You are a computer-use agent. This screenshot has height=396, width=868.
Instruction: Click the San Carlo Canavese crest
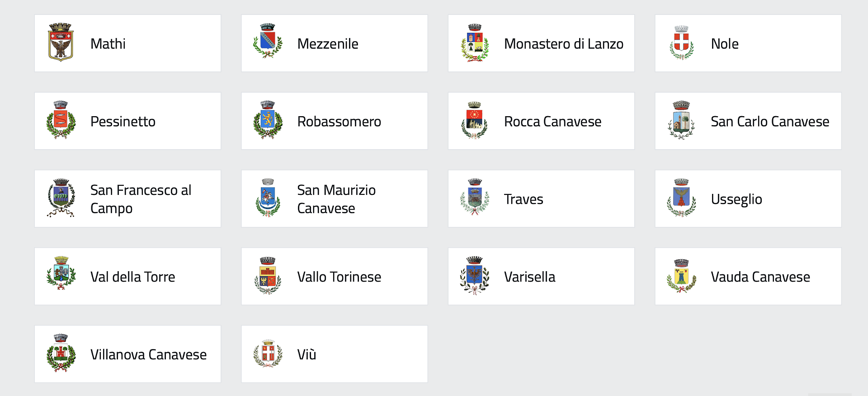[x=681, y=120]
